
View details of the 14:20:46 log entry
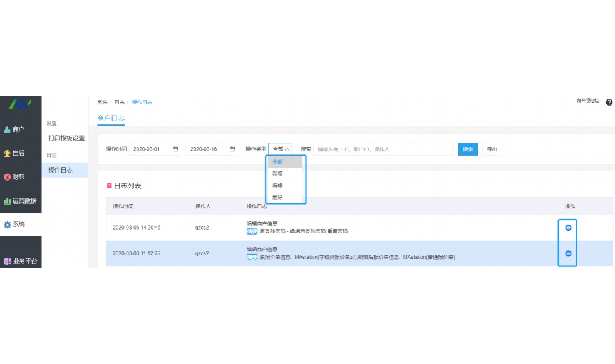(568, 228)
